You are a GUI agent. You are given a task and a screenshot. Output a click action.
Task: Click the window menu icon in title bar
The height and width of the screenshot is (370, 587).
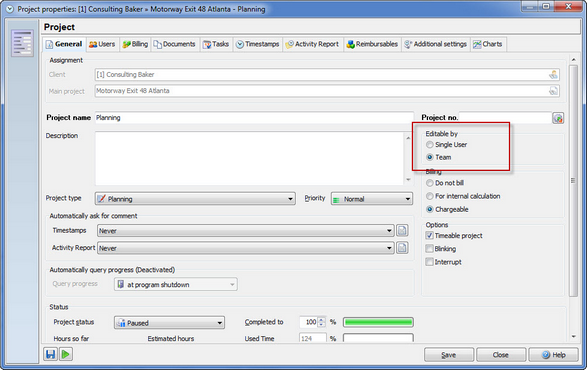[x=10, y=9]
